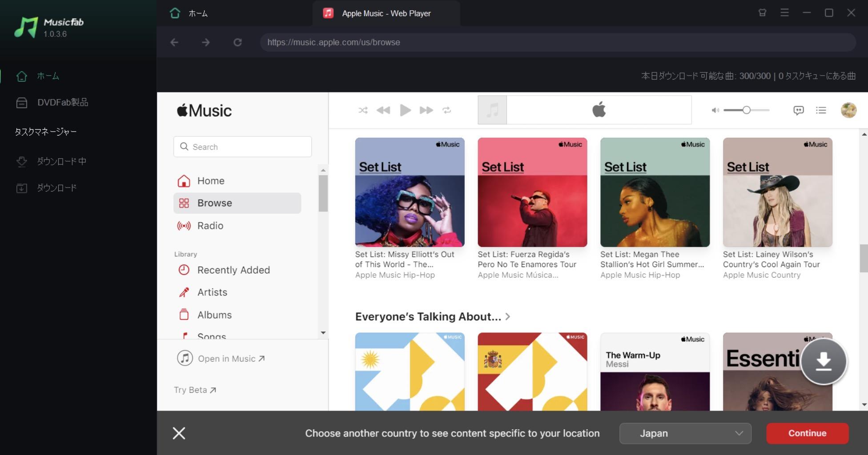Open the MusicFab hamburger menu
Image resolution: width=868 pixels, height=455 pixels.
784,13
